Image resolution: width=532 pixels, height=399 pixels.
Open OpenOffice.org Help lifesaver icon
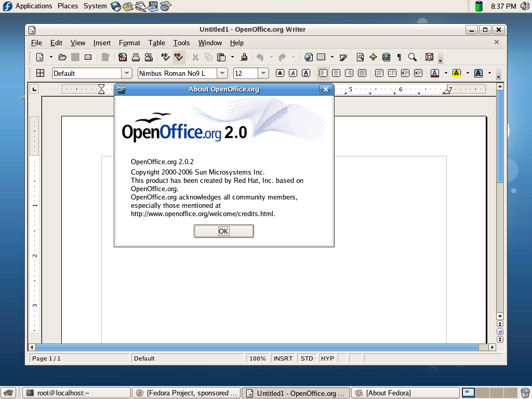(x=429, y=57)
